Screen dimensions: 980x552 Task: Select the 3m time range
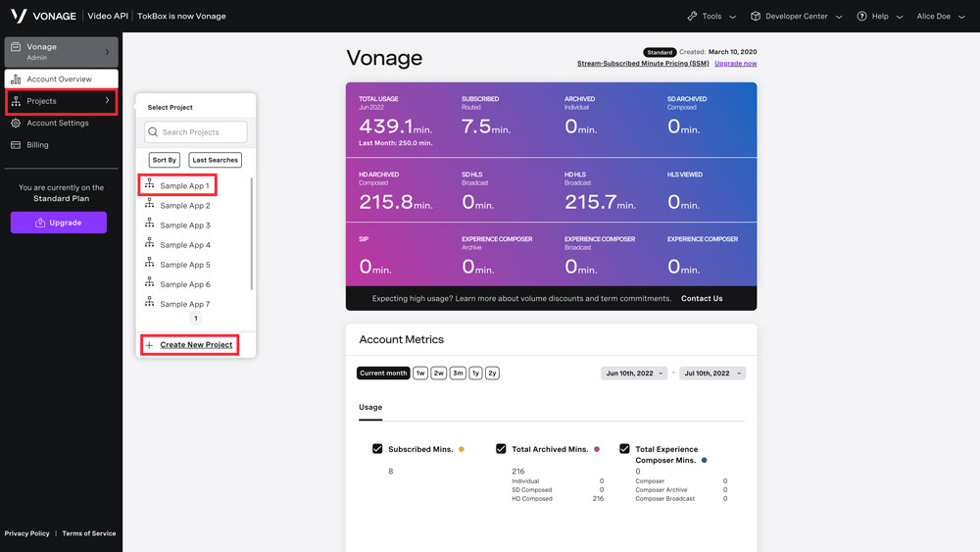(x=458, y=374)
